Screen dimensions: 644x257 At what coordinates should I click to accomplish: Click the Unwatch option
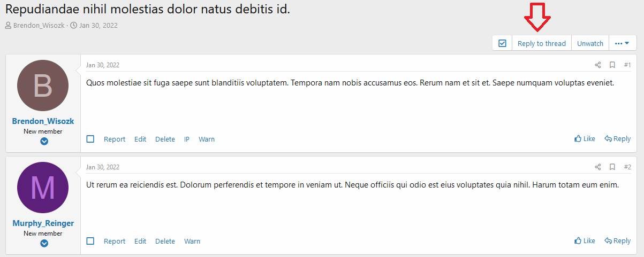tap(590, 43)
